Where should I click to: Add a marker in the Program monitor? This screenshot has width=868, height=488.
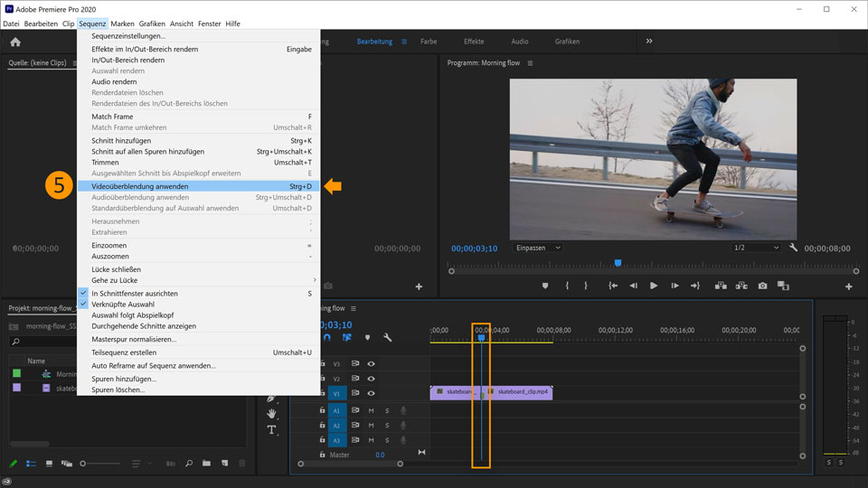click(x=545, y=286)
